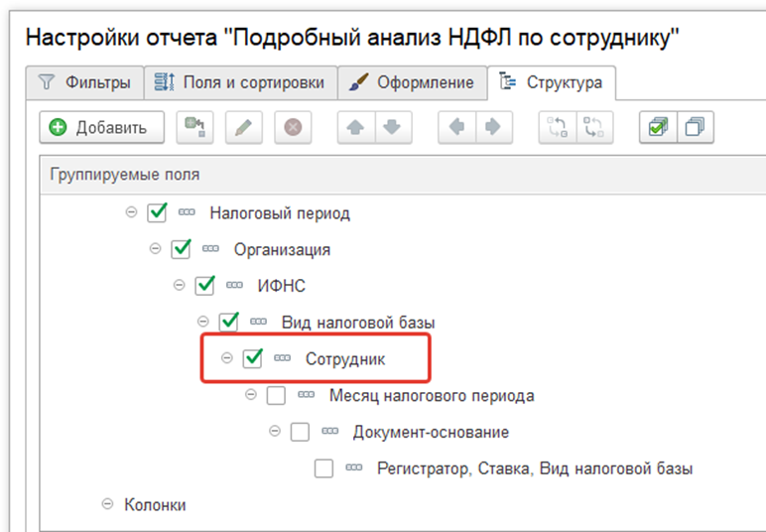
Task: Collapse the Месяц налогового периода node
Action: click(x=251, y=394)
